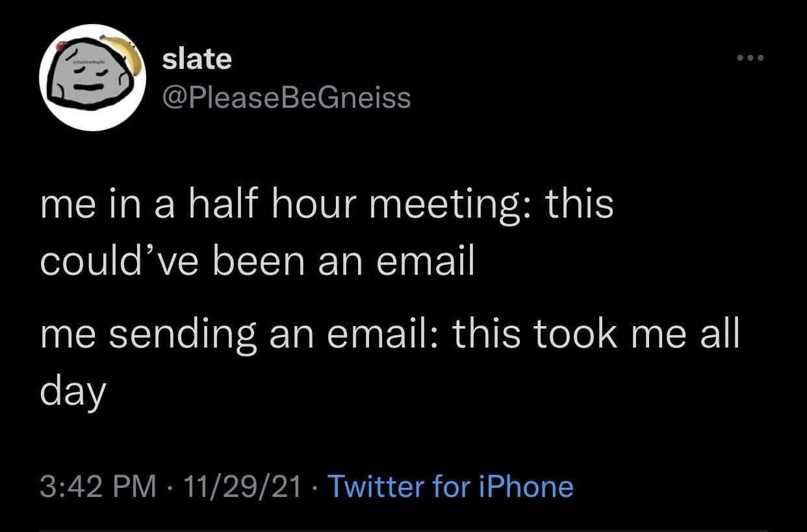Click the tiny watermark text on the rock

click(x=90, y=62)
